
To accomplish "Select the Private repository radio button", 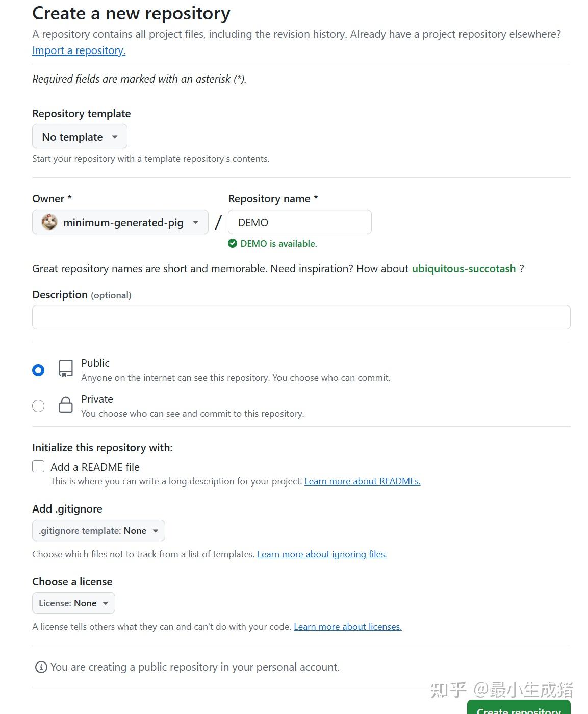I will pos(38,405).
